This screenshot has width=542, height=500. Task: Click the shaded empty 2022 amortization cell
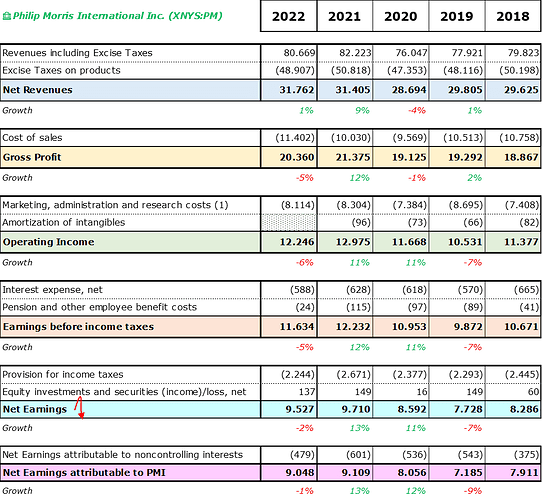click(289, 223)
